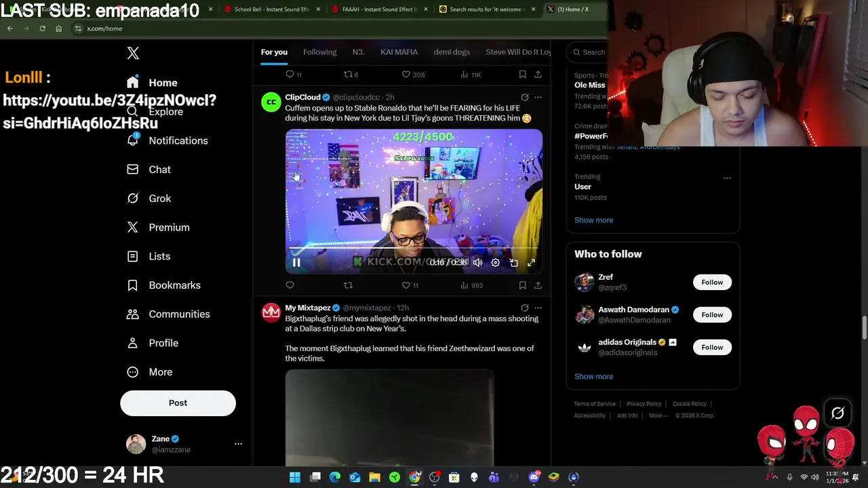Click the Grok sidebar icon
This screenshot has width=868, height=488.
point(133,199)
